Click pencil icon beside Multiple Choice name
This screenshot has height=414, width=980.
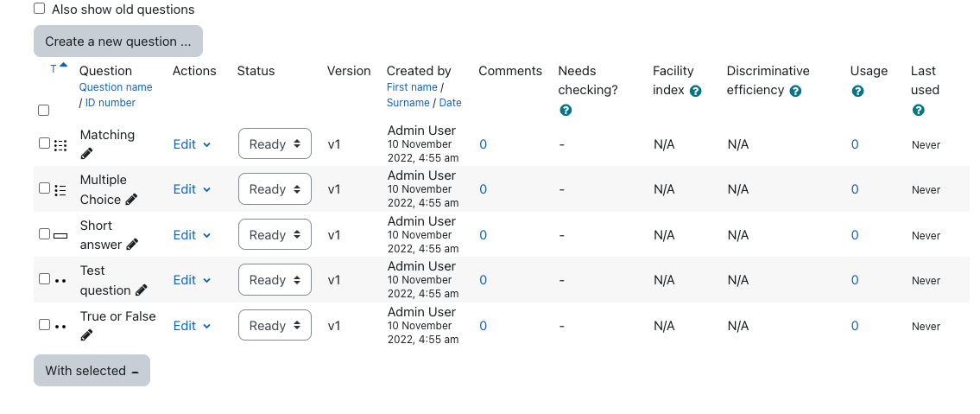point(131,200)
